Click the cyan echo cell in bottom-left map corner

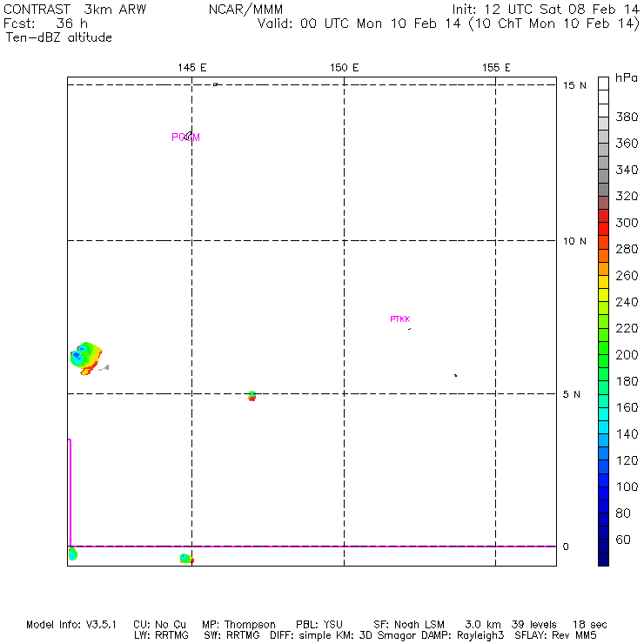point(73,553)
